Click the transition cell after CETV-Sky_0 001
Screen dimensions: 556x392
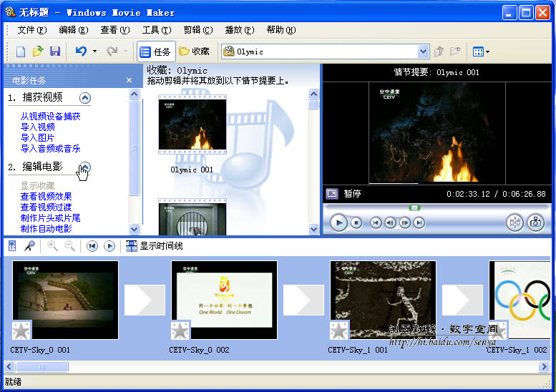click(145, 300)
